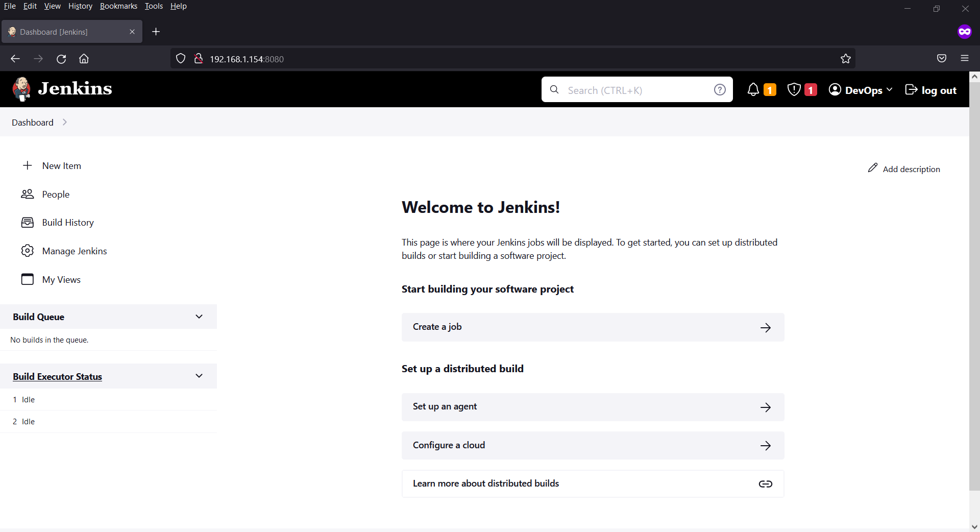Click inside the Search (CTRL+K) field
Viewport: 980px width, 532px height.
click(x=637, y=90)
